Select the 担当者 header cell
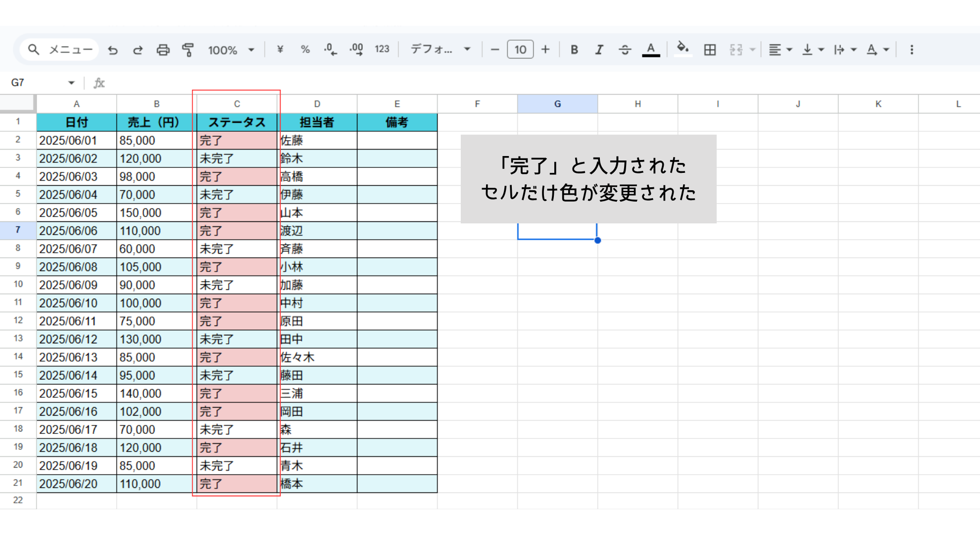Image resolution: width=980 pixels, height=535 pixels. [x=317, y=122]
